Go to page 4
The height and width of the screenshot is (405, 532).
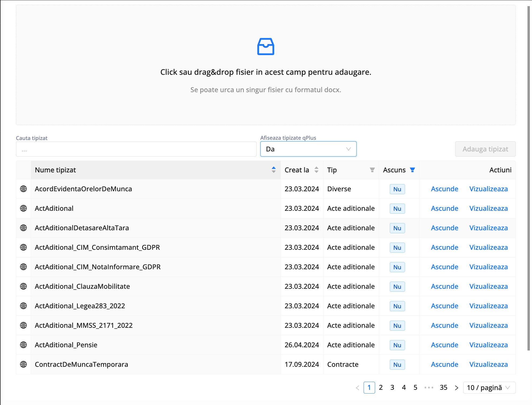(404, 388)
